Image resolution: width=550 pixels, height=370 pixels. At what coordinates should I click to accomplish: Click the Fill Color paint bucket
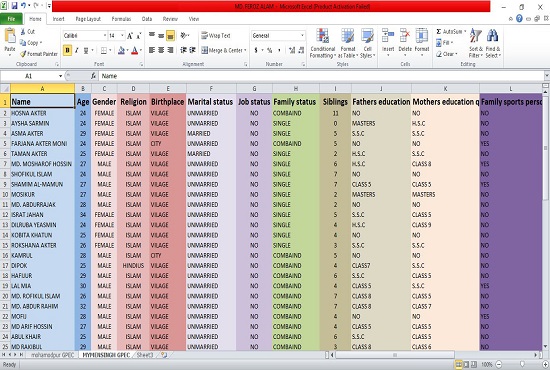121,51
